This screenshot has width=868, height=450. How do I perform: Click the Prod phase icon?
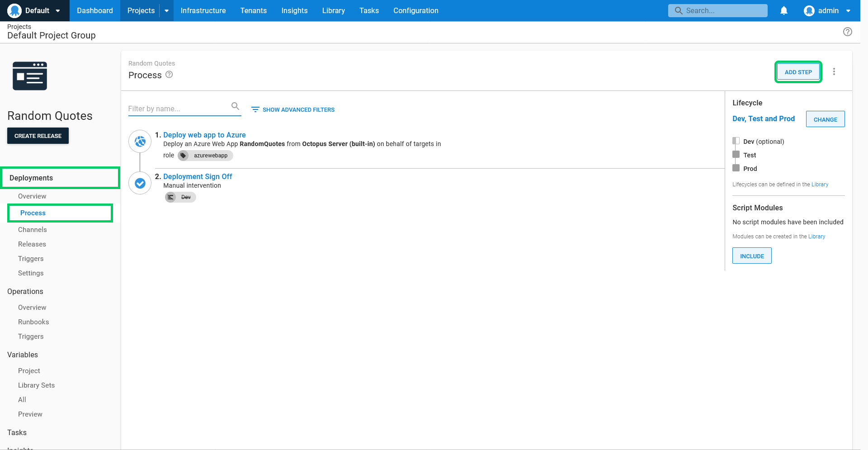click(736, 168)
